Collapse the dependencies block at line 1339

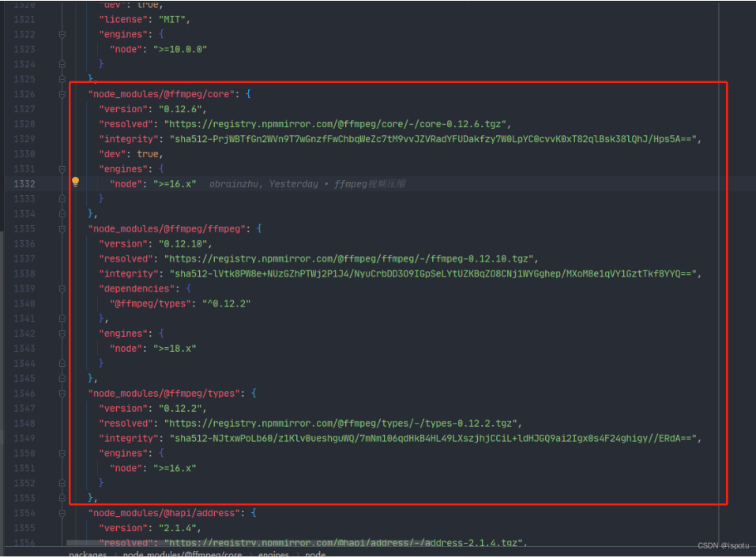point(62,289)
